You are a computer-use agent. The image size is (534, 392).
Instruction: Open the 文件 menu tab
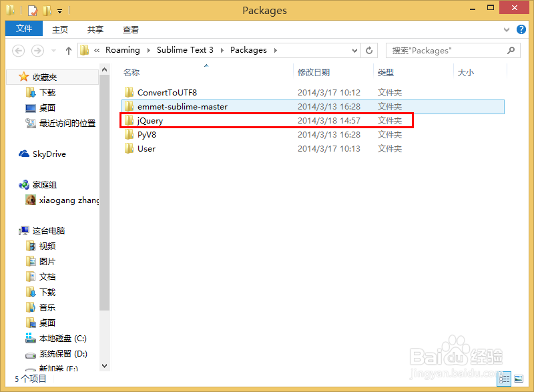24,29
